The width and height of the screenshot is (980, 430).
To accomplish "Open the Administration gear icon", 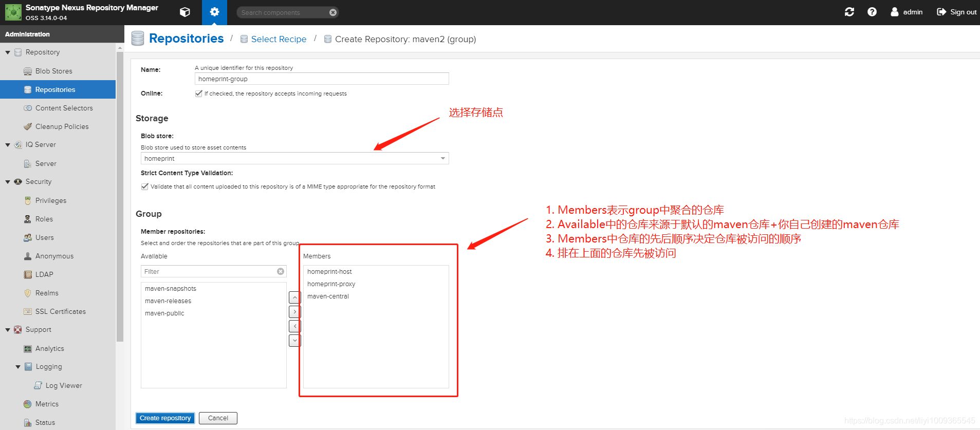I will coord(214,12).
